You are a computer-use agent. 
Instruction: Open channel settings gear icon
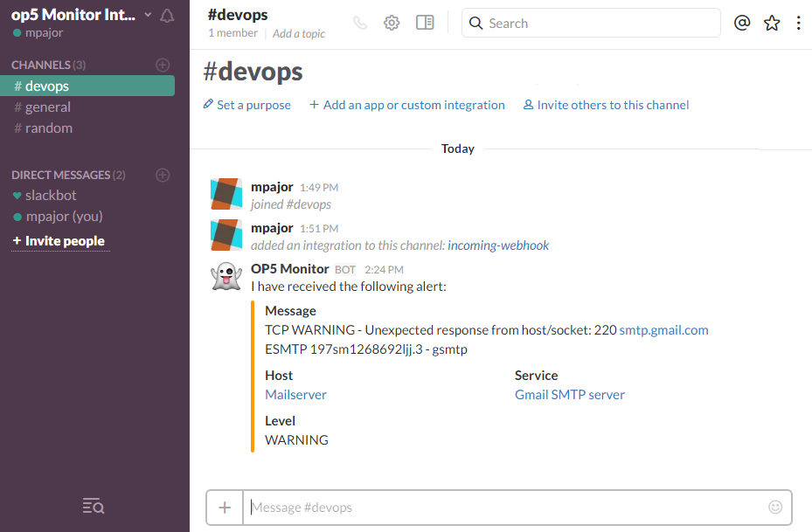(x=392, y=23)
